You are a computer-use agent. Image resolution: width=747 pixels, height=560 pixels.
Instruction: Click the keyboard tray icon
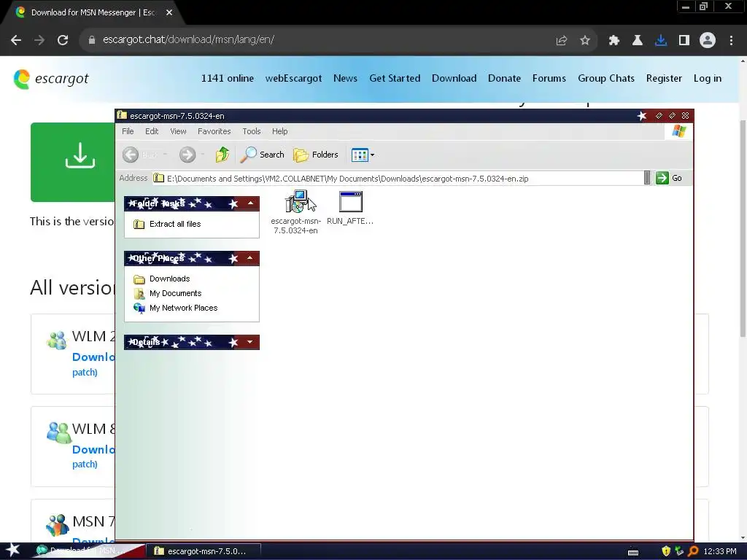(633, 552)
